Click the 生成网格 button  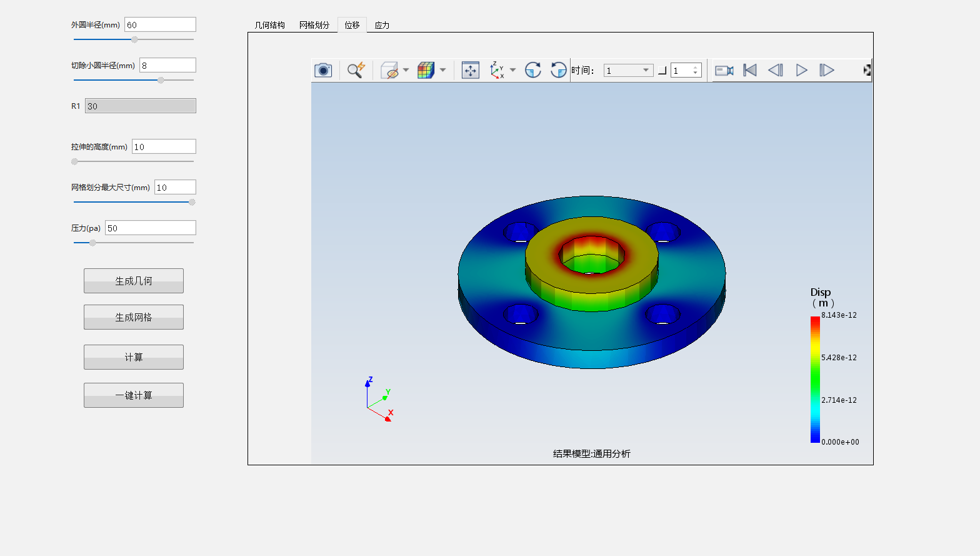[134, 317]
